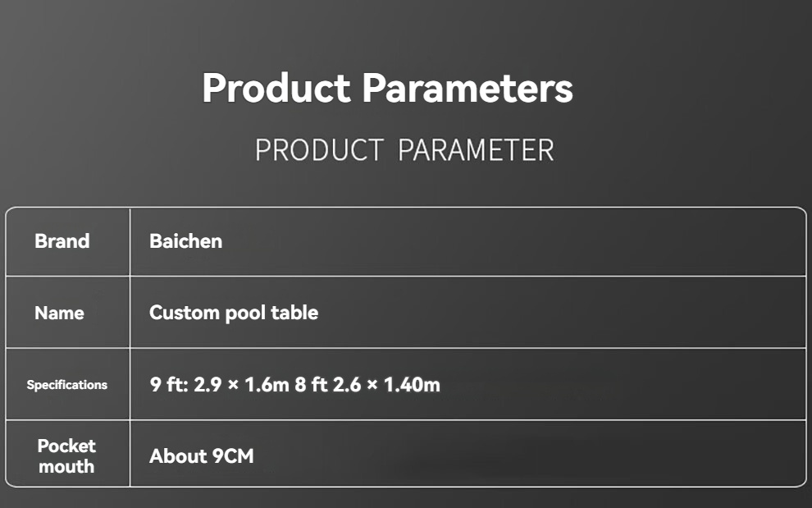
Task: Click the word mouth in last row
Action: coord(66,466)
